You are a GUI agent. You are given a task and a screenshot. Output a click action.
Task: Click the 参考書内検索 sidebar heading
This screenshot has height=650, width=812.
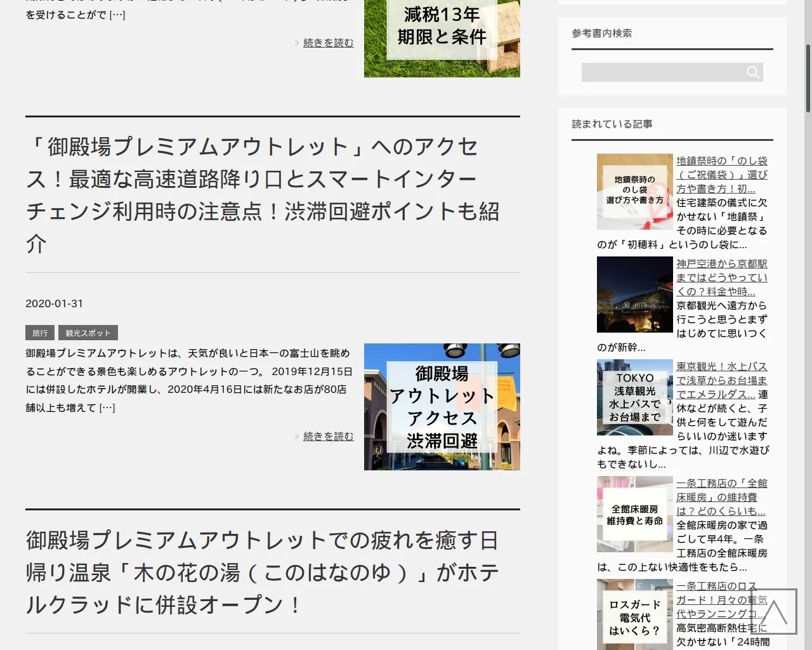point(602,33)
